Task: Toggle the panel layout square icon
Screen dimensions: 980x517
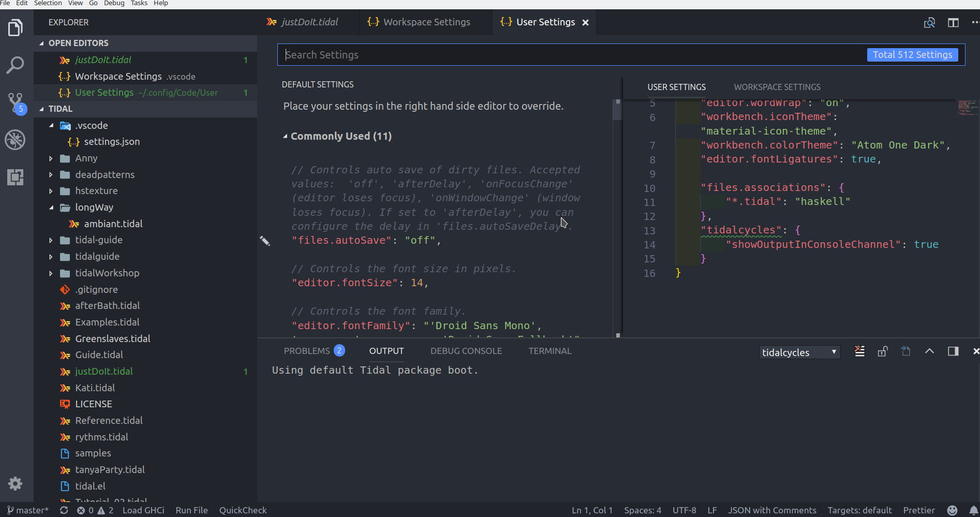Action: click(x=954, y=351)
